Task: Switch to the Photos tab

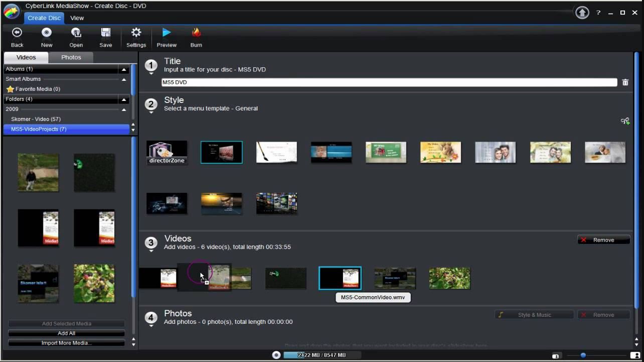Action: tap(71, 57)
